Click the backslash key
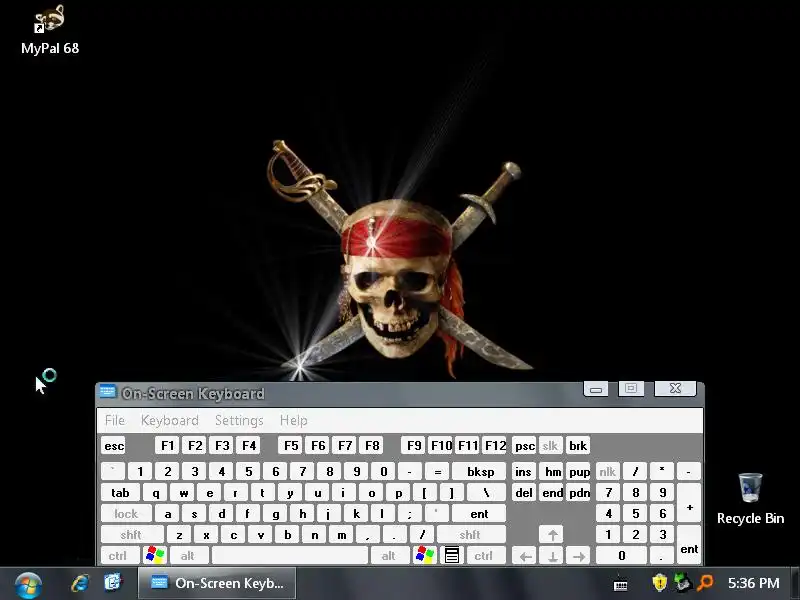 tap(487, 492)
